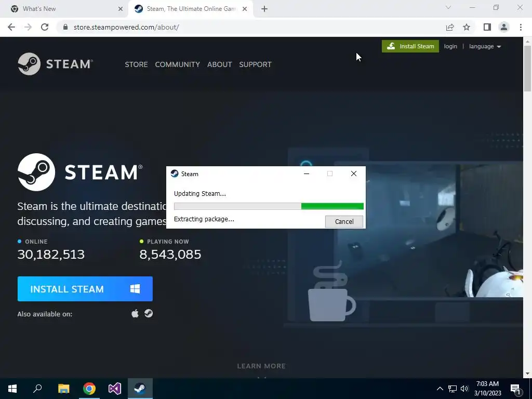Screen dimensions: 532x399
Task: Click the blue INSTALL STEAM button
Action: tap(85, 289)
